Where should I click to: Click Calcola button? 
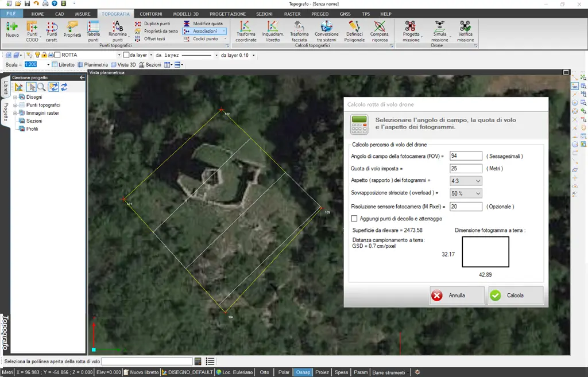pyautogui.click(x=516, y=296)
